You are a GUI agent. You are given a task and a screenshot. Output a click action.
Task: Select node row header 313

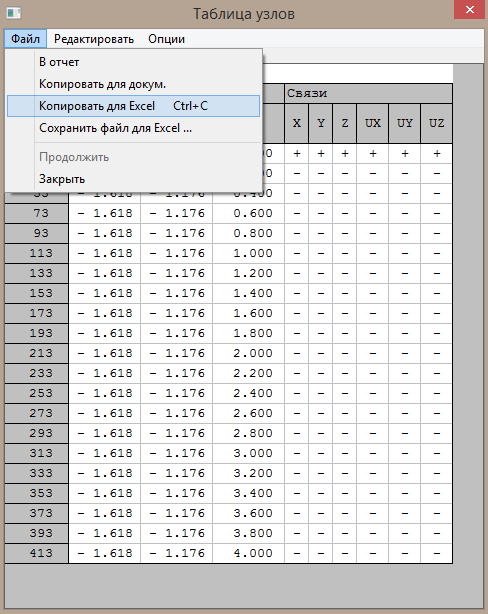(x=37, y=453)
